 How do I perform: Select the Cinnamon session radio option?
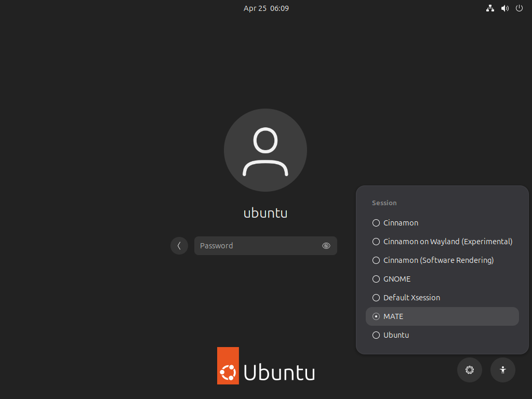[x=376, y=223]
